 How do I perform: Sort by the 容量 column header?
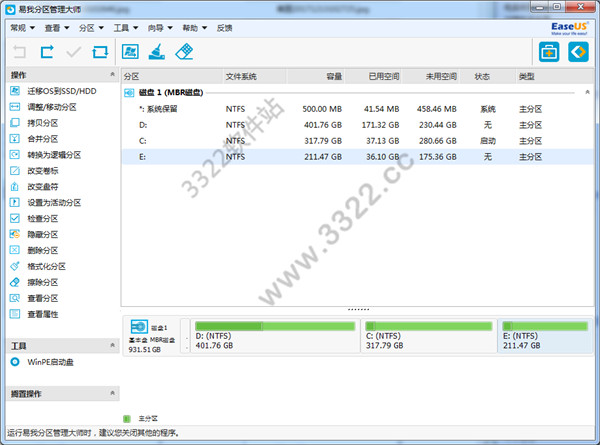[316, 77]
